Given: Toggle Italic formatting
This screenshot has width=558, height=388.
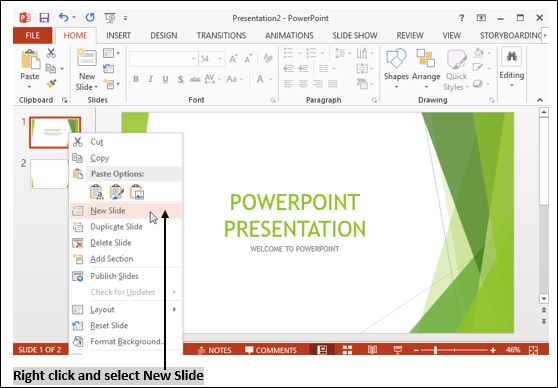Looking at the screenshot, I should 151,79.
